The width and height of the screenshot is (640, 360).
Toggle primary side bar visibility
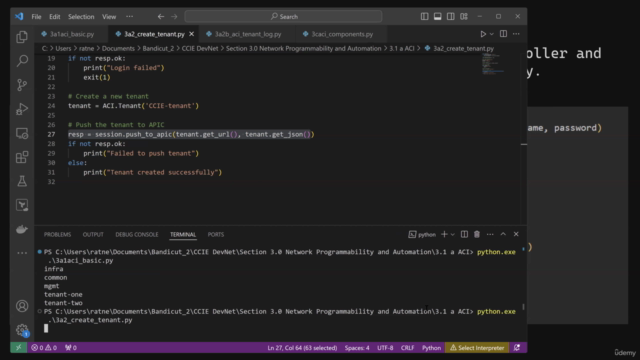(424, 16)
